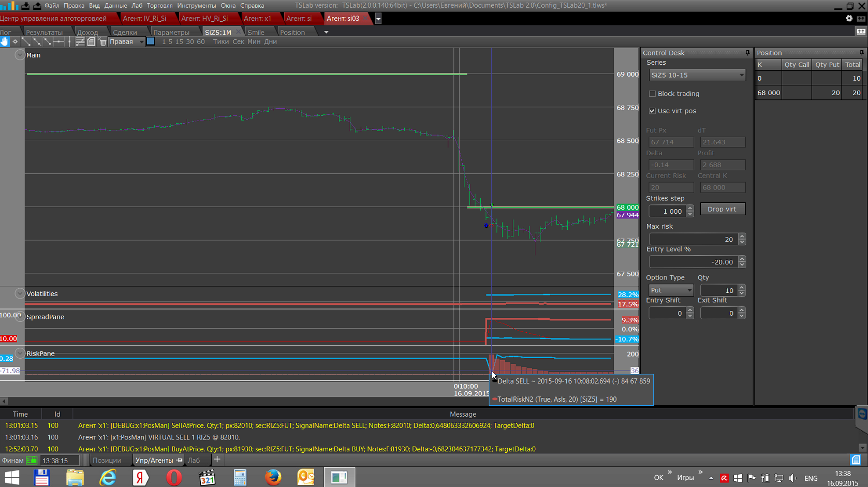Select the horizontal line drawing tool
This screenshot has height=487, width=868.
pyautogui.click(x=58, y=42)
